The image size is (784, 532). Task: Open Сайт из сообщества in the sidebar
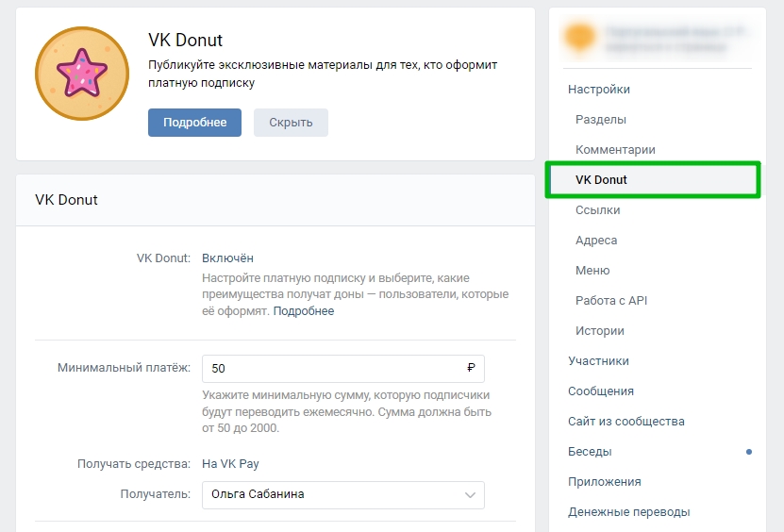click(x=626, y=422)
